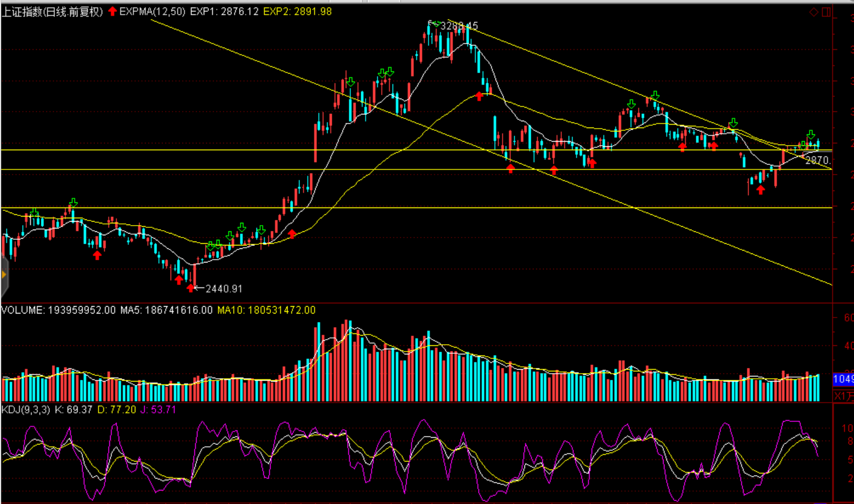
Task: Click the diamond icon at chart top-right
Action: click(x=814, y=12)
